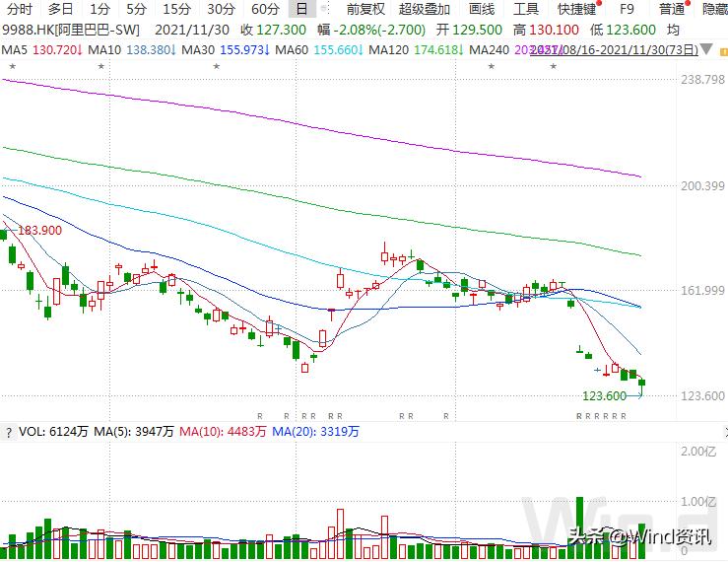The image size is (728, 562).
Task: Switch to the 分时 intraday view tab
Action: click(x=20, y=9)
